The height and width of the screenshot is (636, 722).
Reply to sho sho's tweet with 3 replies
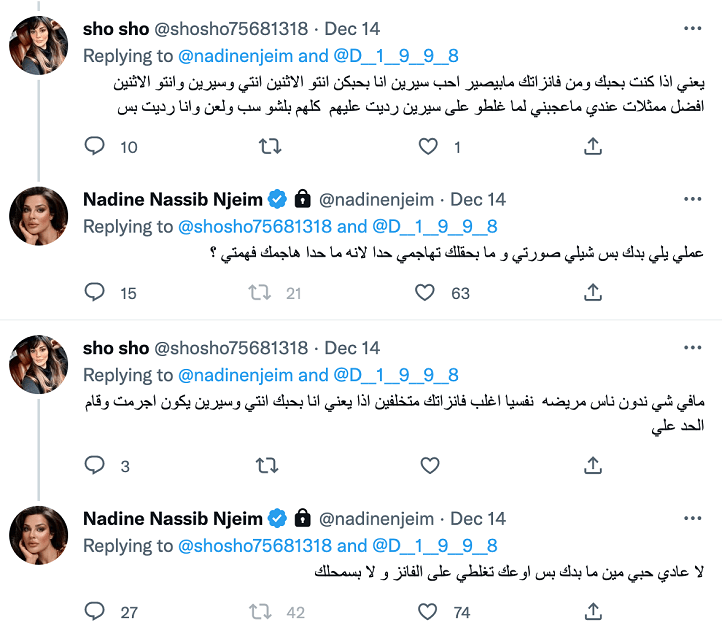click(95, 466)
